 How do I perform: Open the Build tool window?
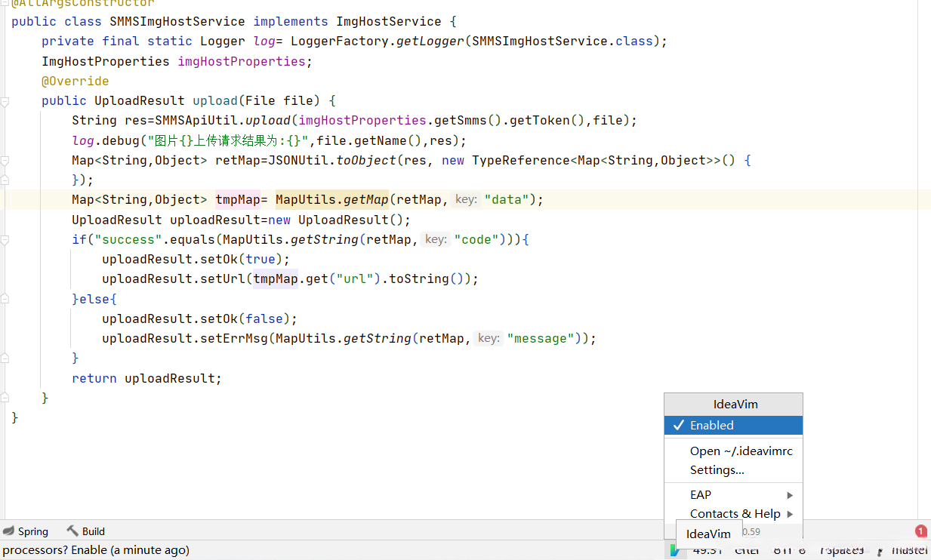[85, 531]
